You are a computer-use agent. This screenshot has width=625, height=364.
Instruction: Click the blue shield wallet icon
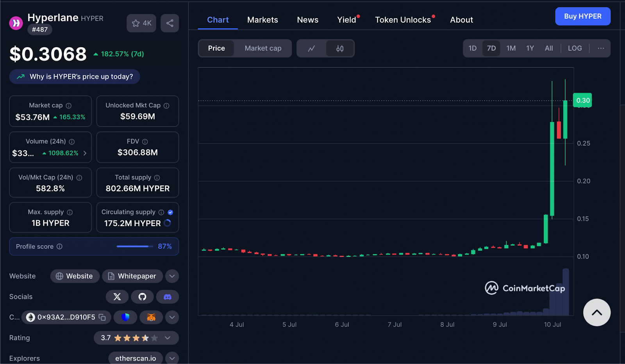click(x=125, y=317)
